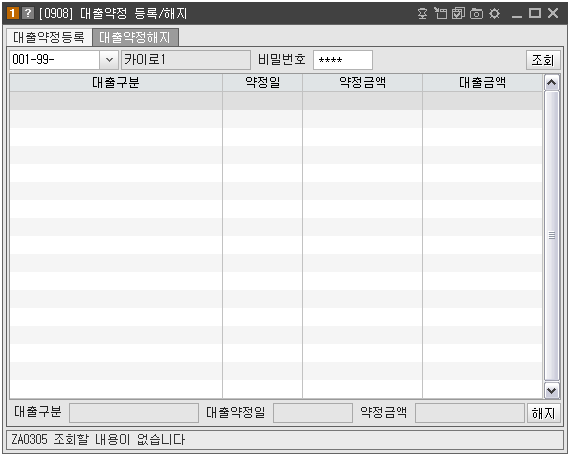Screen dimensions: 570x456
Task: Open the gear settings icon in title bar
Action: (x=494, y=13)
